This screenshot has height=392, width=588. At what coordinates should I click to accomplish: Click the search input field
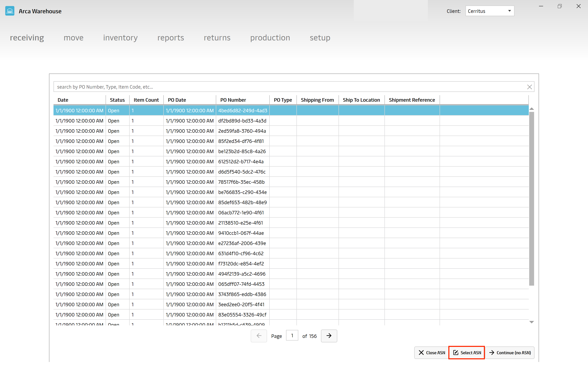[x=294, y=87]
